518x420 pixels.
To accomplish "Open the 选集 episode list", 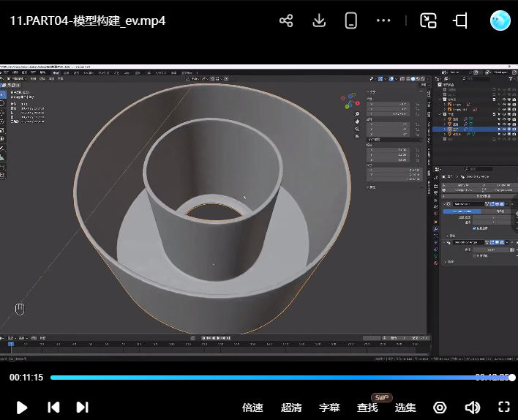I will point(405,408).
